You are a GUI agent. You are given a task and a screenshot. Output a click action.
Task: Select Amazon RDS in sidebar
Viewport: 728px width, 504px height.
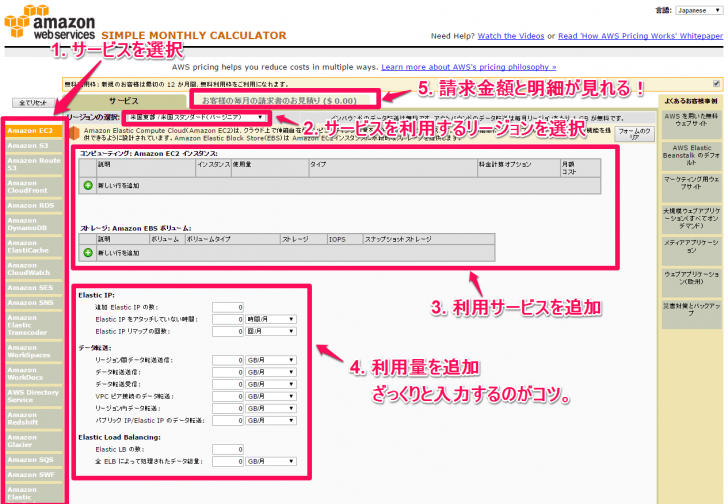pyautogui.click(x=34, y=206)
